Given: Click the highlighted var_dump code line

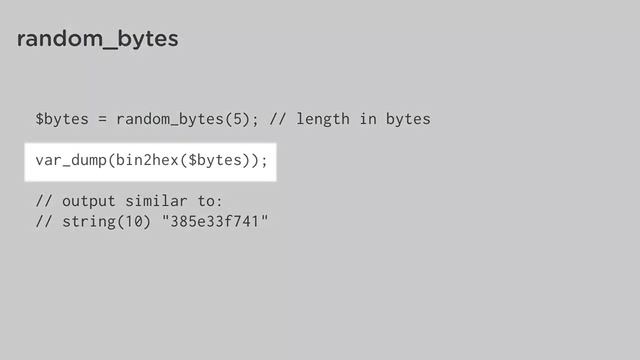Looking at the screenshot, I should pos(151,162).
